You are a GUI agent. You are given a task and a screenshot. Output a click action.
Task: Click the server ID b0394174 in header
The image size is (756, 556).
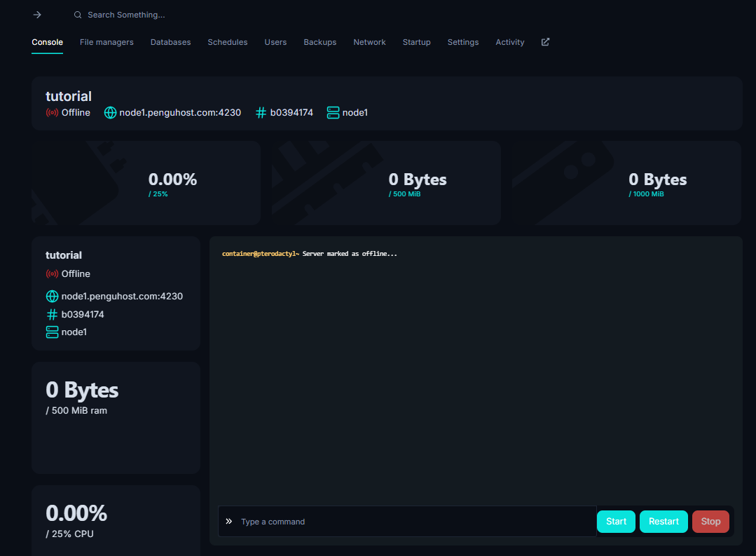click(291, 112)
